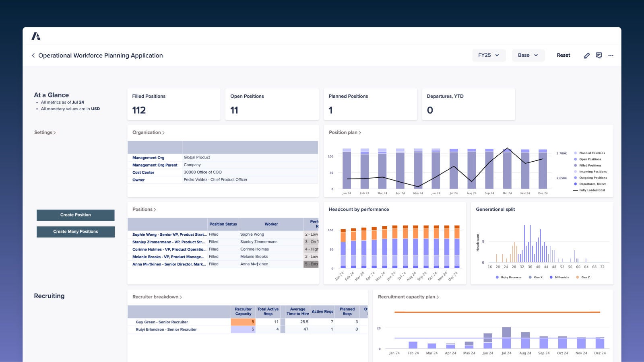
Task: Click the Anaplan logo icon
Action: point(36,36)
